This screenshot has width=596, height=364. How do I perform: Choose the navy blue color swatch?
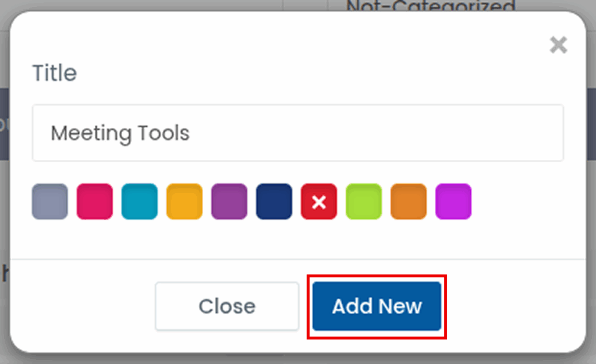coord(274,202)
